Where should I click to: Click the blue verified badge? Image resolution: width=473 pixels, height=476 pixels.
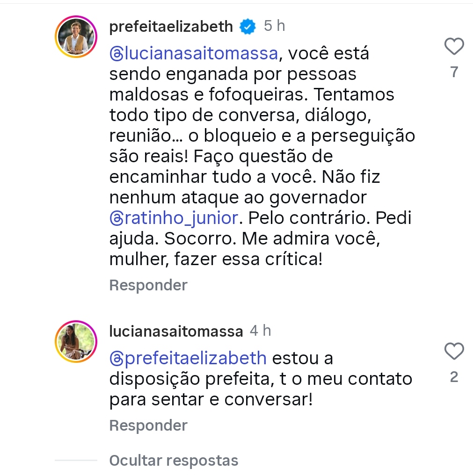click(x=248, y=27)
